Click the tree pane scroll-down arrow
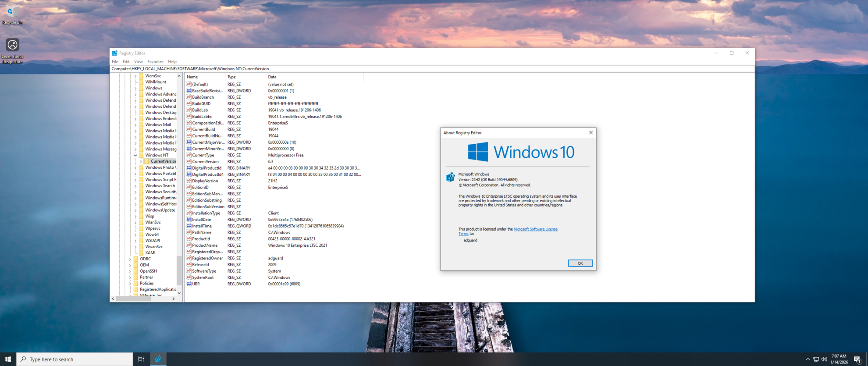Image resolution: width=868 pixels, height=366 pixels. point(179,293)
